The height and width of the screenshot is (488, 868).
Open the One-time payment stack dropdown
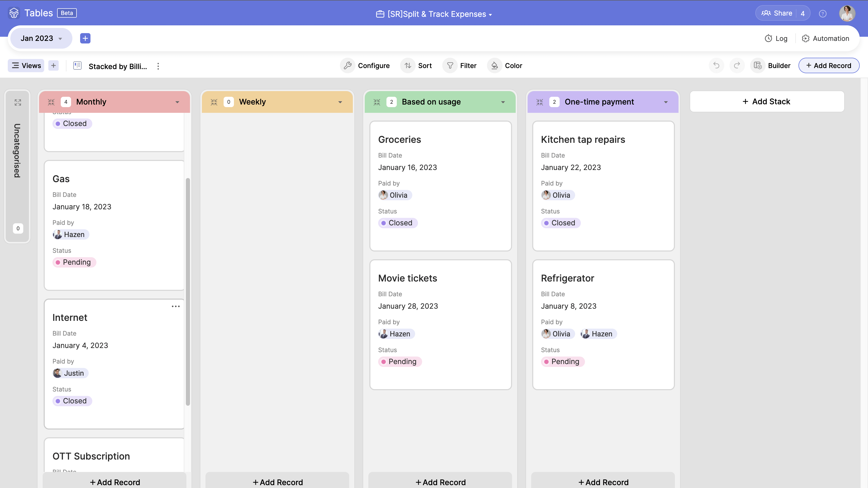666,102
